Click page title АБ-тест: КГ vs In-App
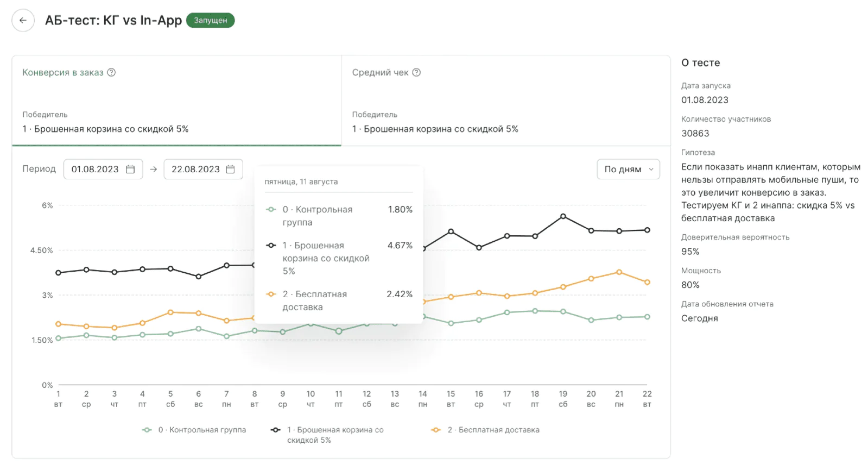 pyautogui.click(x=113, y=21)
